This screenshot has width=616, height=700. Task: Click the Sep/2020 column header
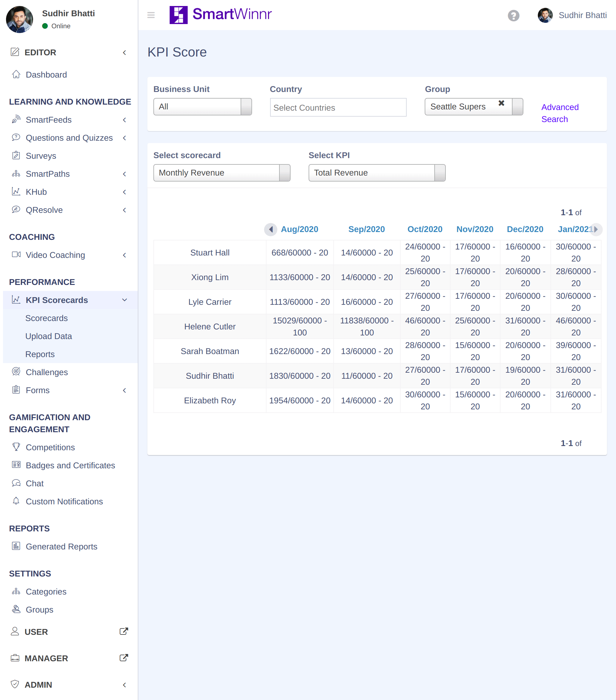(366, 229)
